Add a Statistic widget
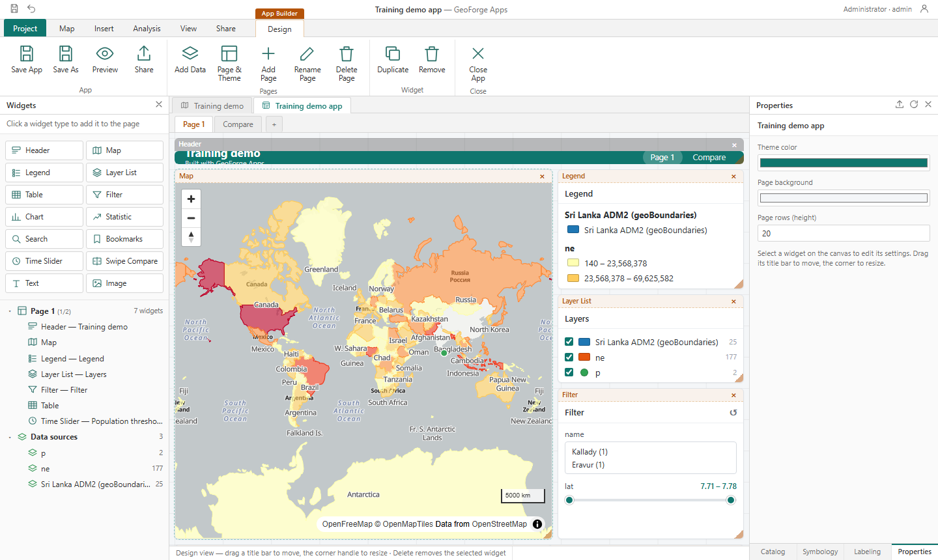Screen dimensions: 938x560 (124, 217)
